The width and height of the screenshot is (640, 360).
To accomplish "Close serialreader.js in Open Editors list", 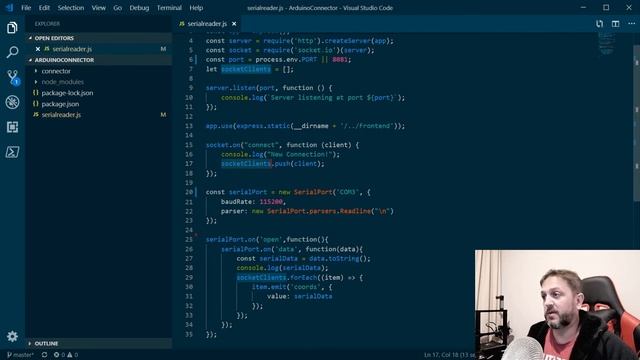I will pos(38,49).
